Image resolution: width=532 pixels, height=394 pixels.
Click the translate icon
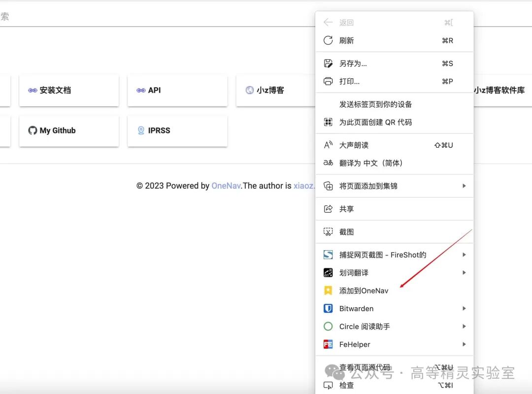(x=328, y=163)
